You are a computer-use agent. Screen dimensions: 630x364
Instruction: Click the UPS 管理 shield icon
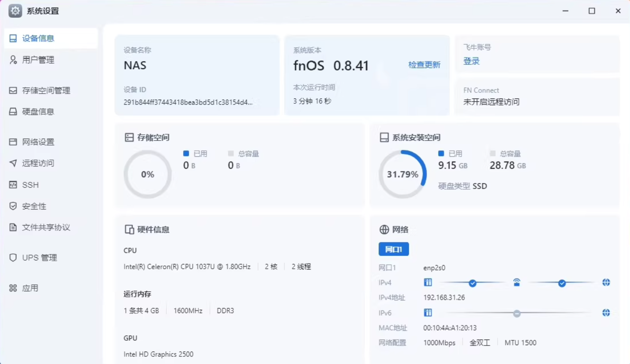click(x=13, y=257)
